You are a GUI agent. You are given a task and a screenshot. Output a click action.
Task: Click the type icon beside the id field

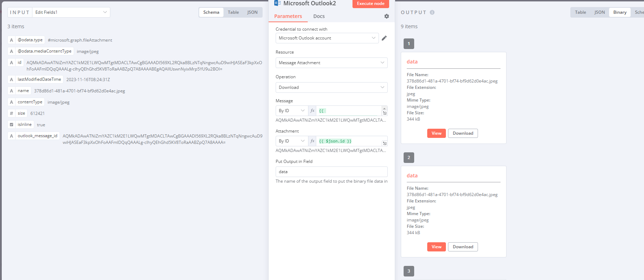pyautogui.click(x=12, y=62)
